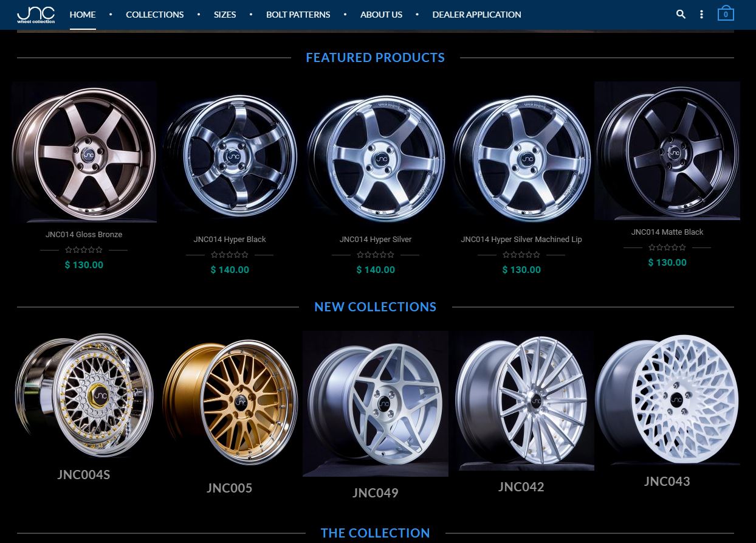Click star rating under JNC014 Gloss Bronze
Screen dimensions: 756x543
point(84,250)
